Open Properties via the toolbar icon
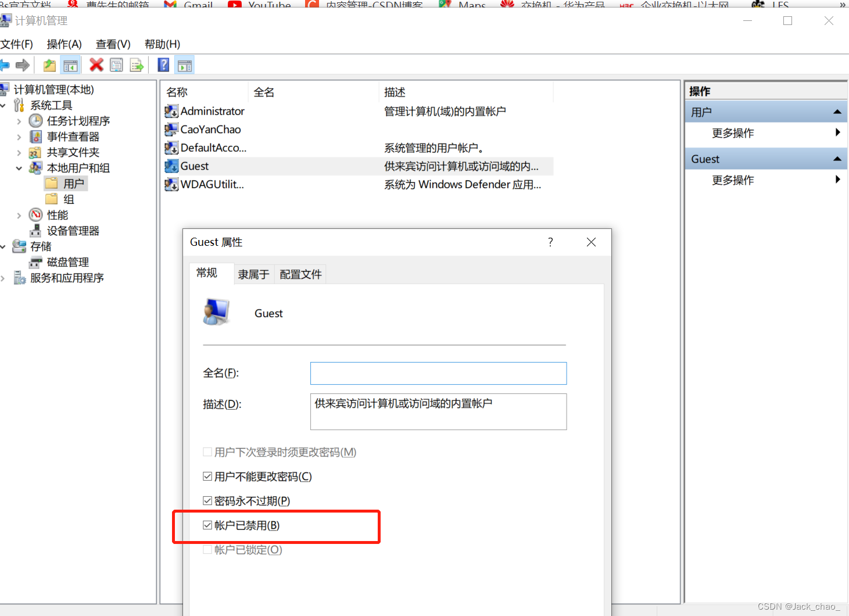The height and width of the screenshot is (616, 849). (116, 65)
